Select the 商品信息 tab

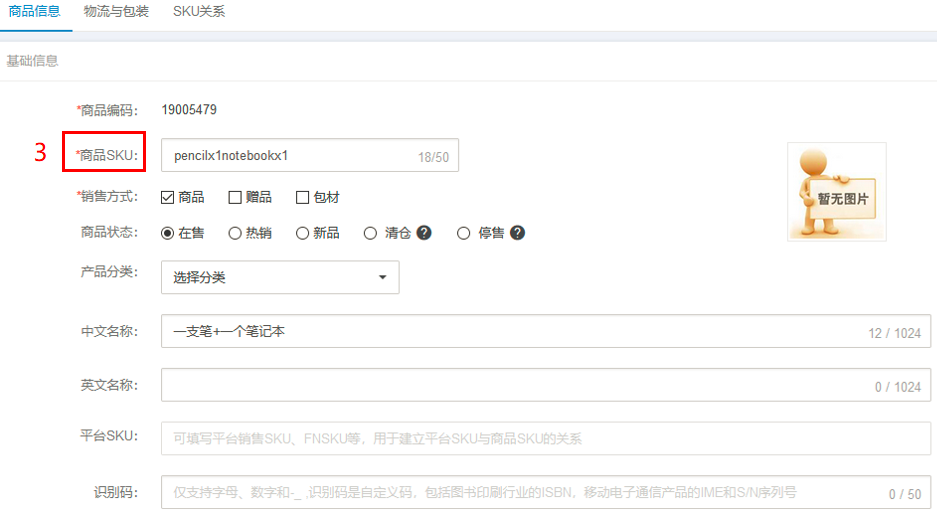(34, 12)
